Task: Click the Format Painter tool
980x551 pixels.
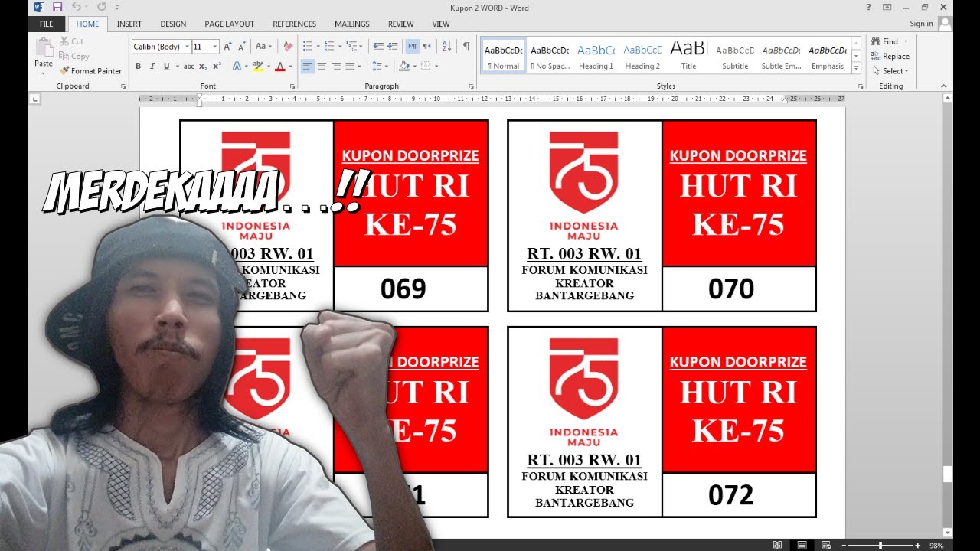Action: (90, 70)
